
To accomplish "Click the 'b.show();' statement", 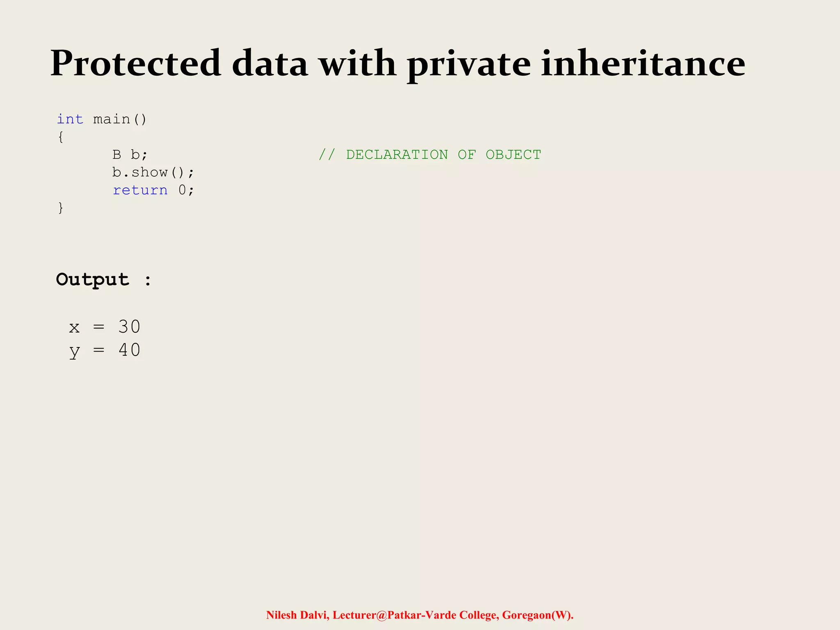I will (153, 172).
